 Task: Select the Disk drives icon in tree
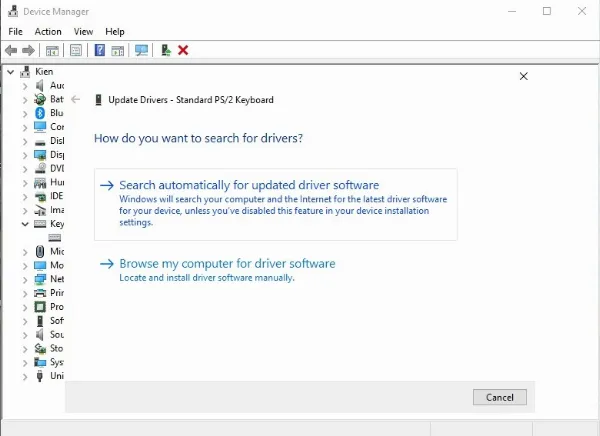pos(40,142)
